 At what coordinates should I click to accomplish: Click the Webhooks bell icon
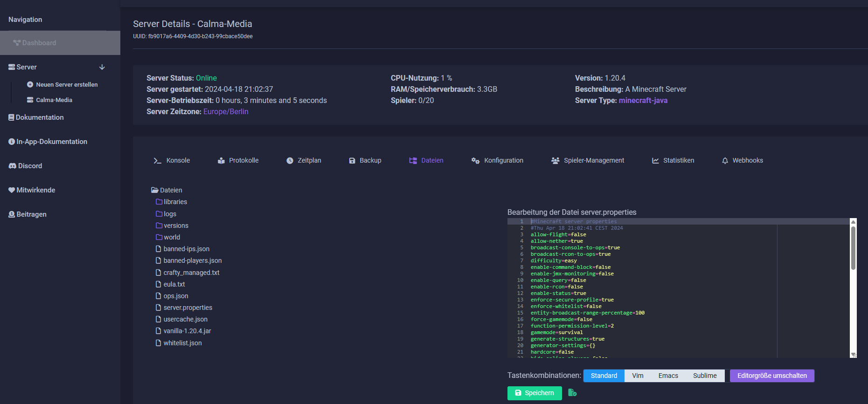[725, 161]
